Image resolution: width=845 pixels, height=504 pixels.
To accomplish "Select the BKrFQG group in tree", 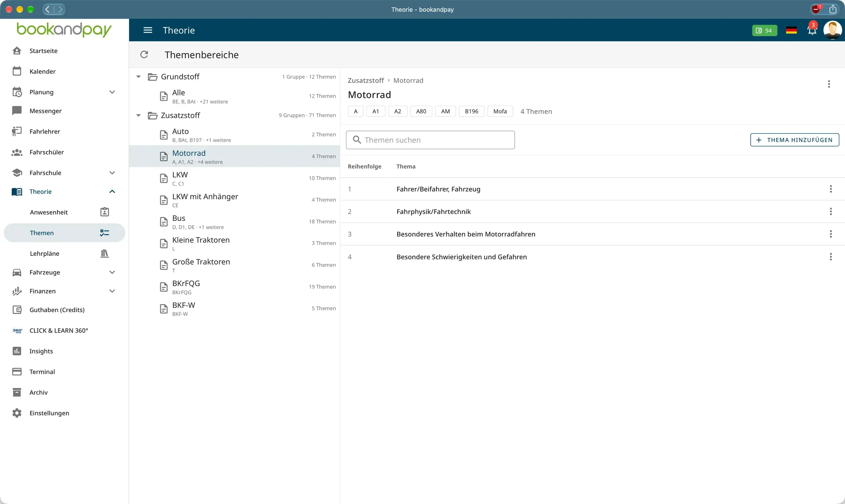I will click(x=234, y=287).
